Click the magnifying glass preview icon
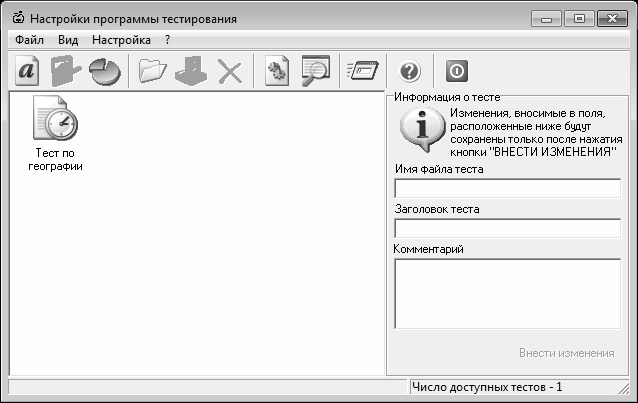The image size is (638, 403). (315, 71)
